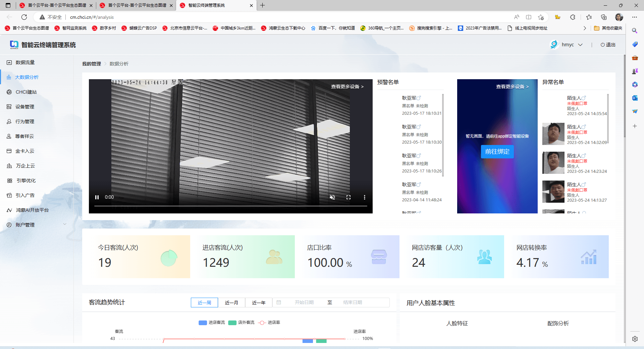Click the browser refresh icon

click(24, 17)
